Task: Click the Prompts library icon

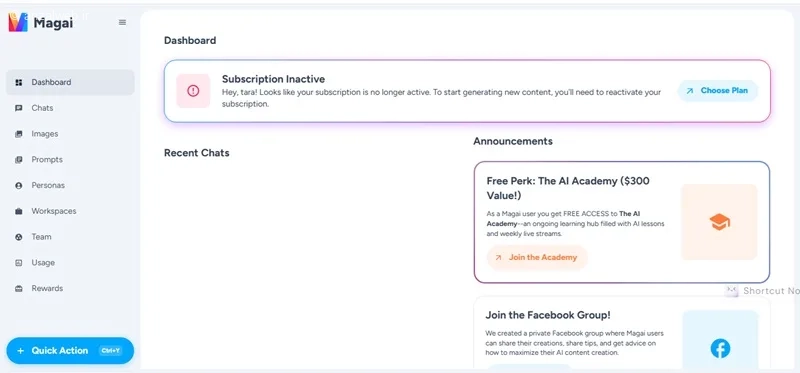Action: pos(19,160)
